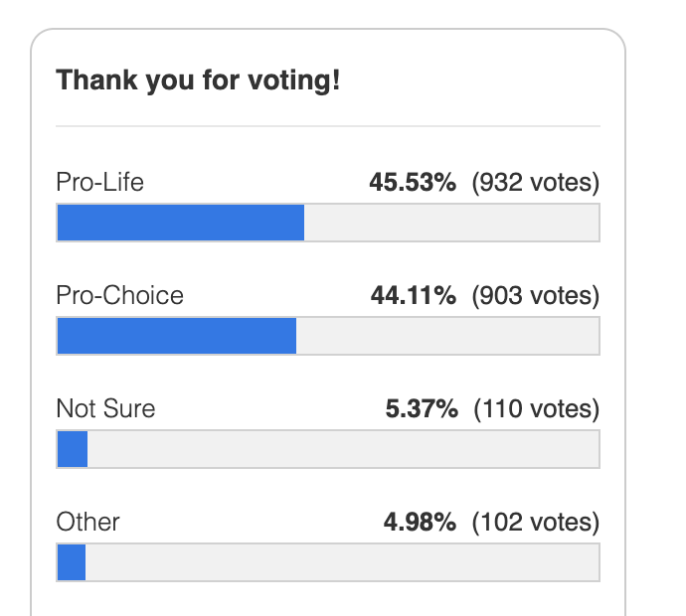Click the (903 votes) count text
The image size is (686, 616).
[536, 295]
